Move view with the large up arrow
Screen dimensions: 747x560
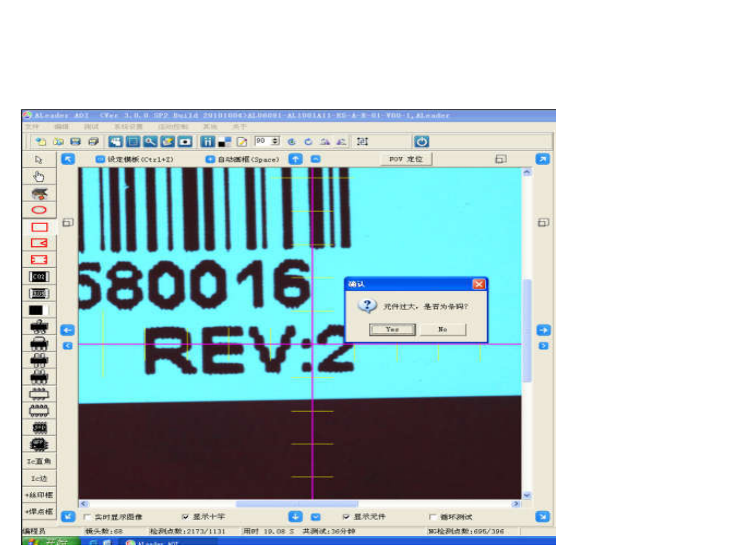point(296,159)
